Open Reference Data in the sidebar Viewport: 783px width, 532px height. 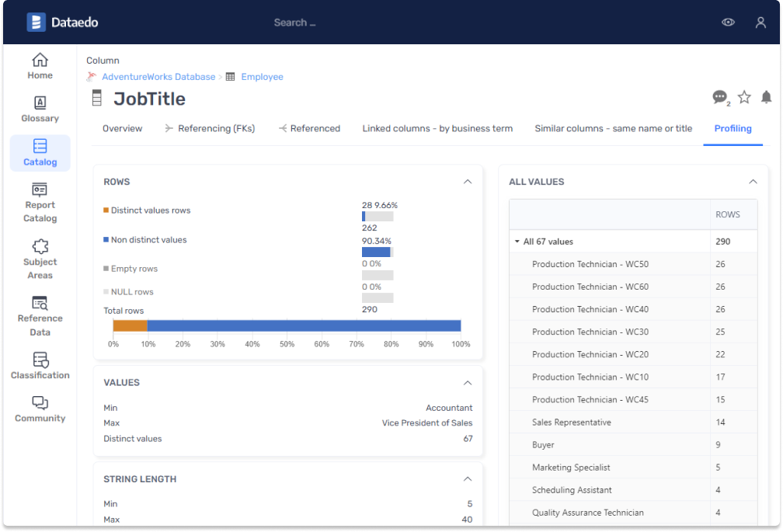click(40, 314)
